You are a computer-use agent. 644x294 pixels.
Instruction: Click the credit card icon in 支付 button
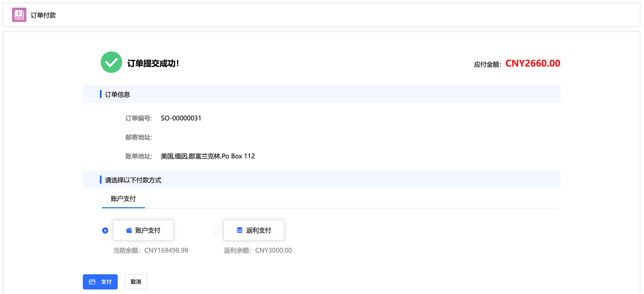92,282
